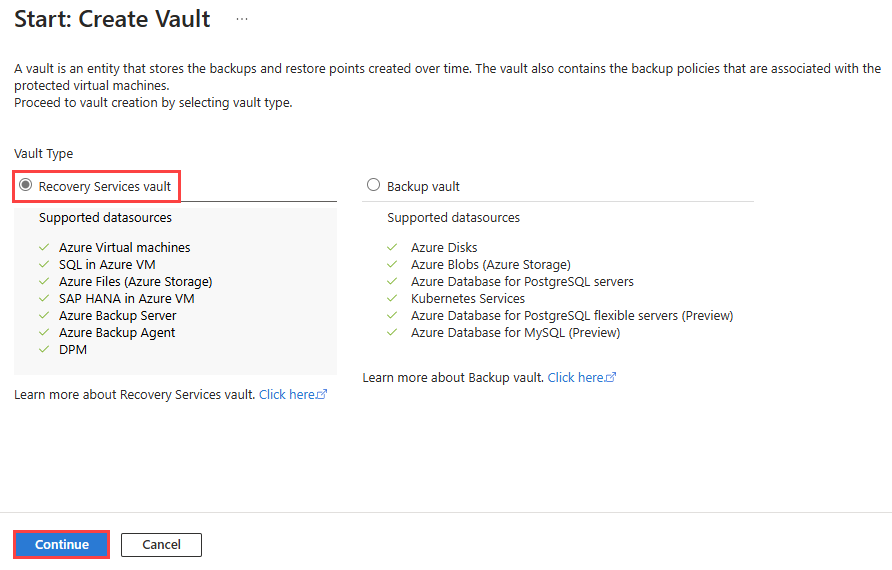Open the ellipsis more options menu

[x=242, y=19]
